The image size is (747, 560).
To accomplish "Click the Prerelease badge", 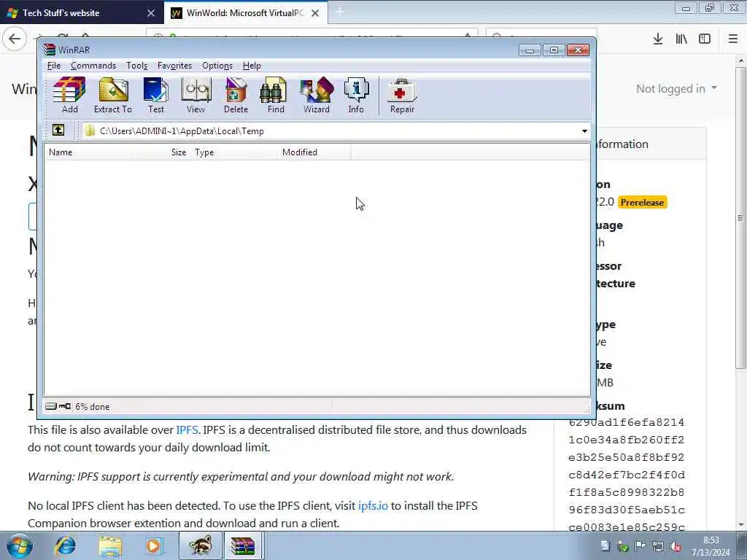I will (642, 203).
